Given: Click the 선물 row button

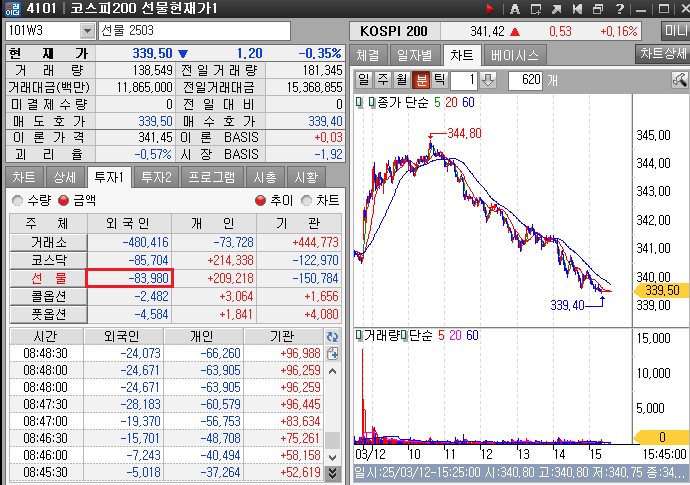Looking at the screenshot, I should point(48,278).
